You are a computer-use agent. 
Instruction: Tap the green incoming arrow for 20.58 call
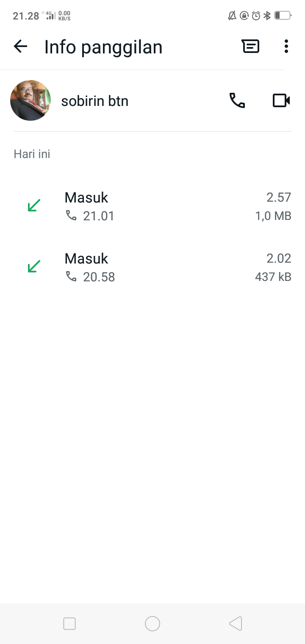point(34,266)
